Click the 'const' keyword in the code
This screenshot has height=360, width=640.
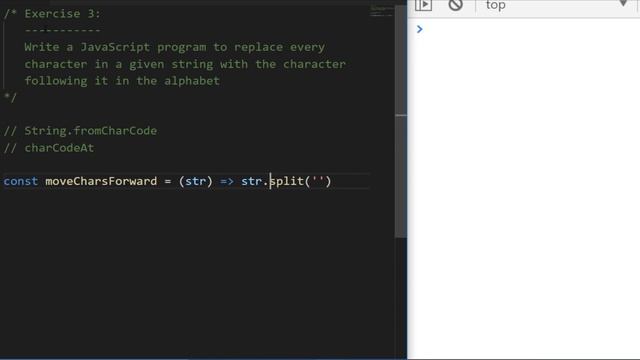20,181
